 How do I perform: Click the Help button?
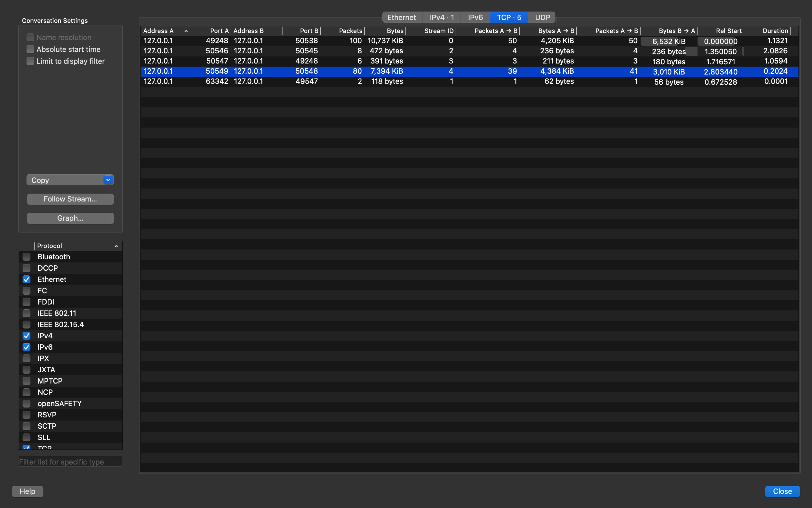[28, 491]
